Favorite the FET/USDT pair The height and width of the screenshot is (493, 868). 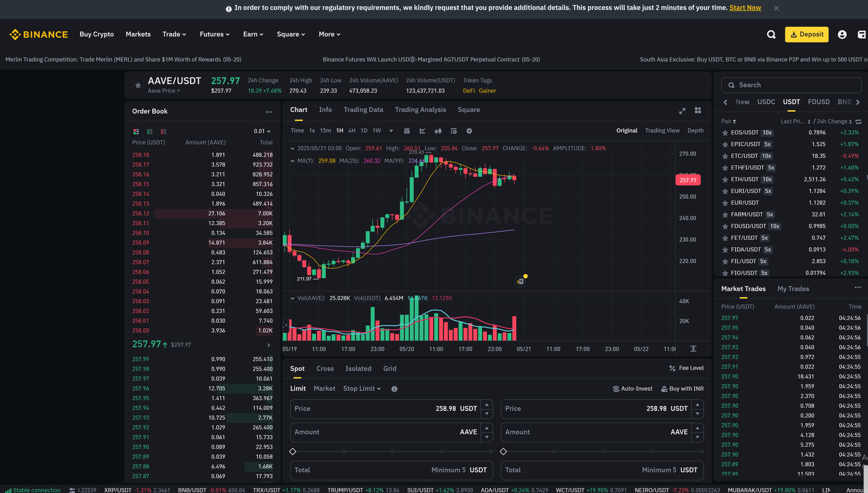pos(725,238)
